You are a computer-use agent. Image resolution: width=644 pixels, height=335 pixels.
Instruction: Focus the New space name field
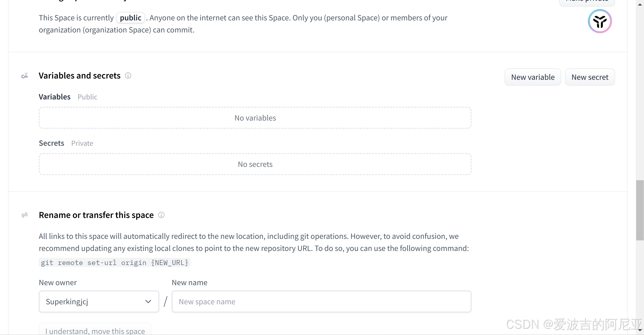coord(321,302)
